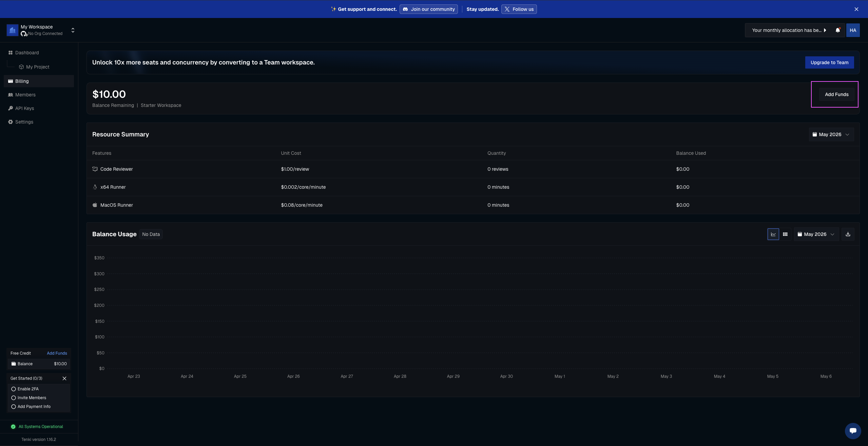The height and width of the screenshot is (446, 868).
Task: Click the HA user avatar
Action: pyautogui.click(x=853, y=30)
